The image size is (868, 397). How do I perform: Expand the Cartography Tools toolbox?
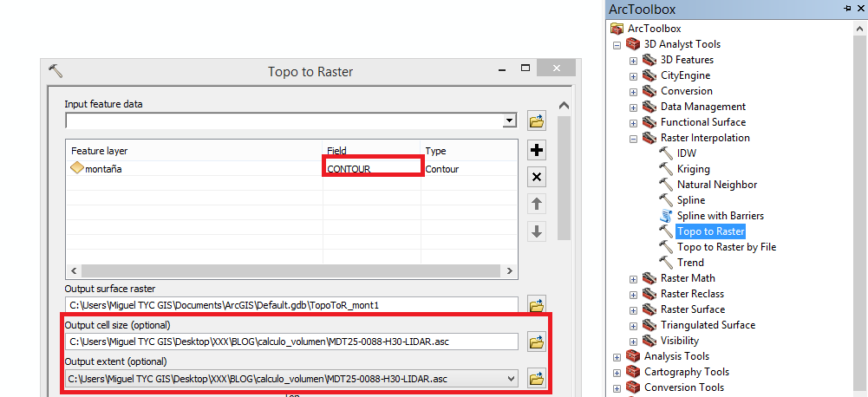[x=617, y=372]
